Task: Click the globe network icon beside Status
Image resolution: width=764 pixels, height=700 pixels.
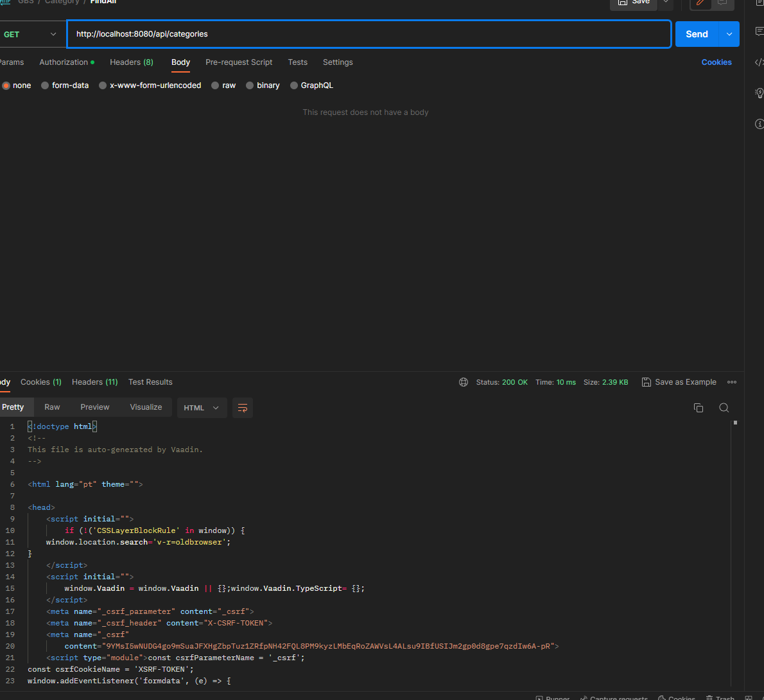Action: [464, 382]
